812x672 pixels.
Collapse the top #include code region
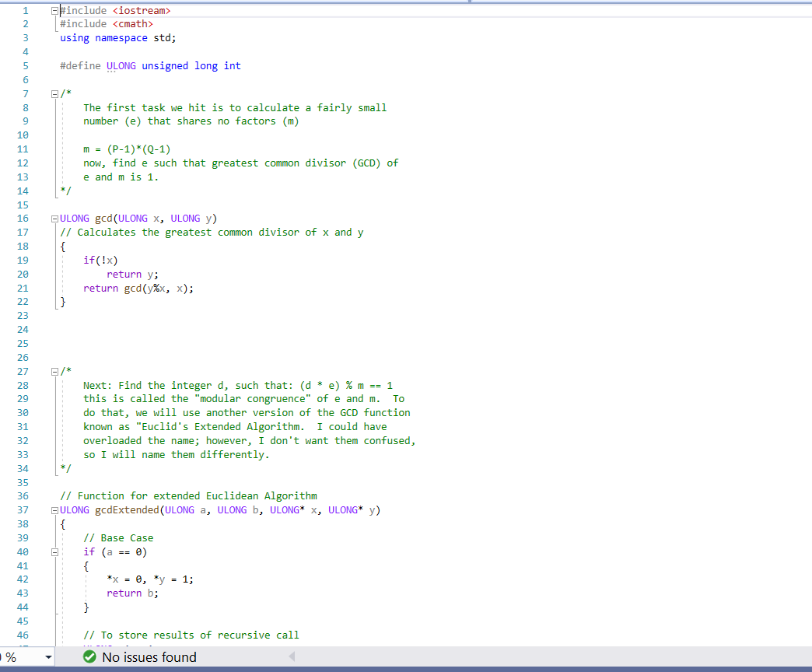pos(53,10)
